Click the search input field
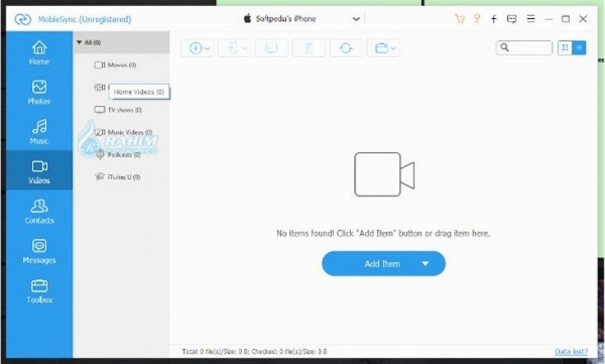 pos(524,48)
